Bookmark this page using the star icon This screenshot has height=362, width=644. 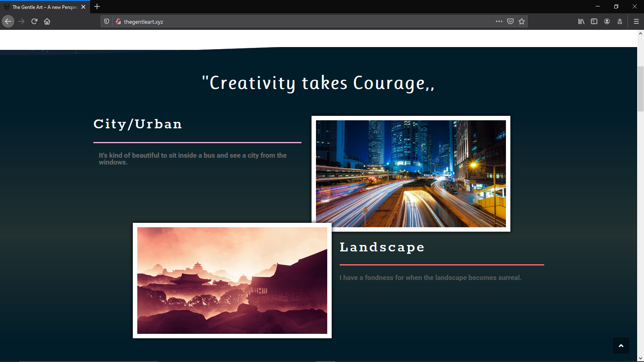(522, 21)
